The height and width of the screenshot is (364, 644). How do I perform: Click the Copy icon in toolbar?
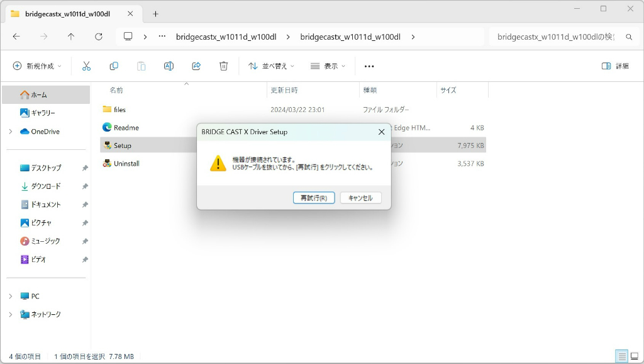point(114,66)
